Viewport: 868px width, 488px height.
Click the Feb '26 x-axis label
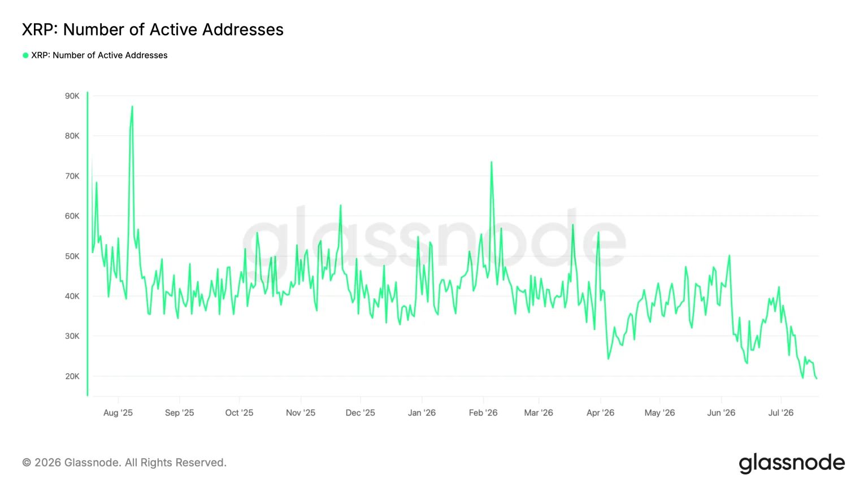click(483, 413)
